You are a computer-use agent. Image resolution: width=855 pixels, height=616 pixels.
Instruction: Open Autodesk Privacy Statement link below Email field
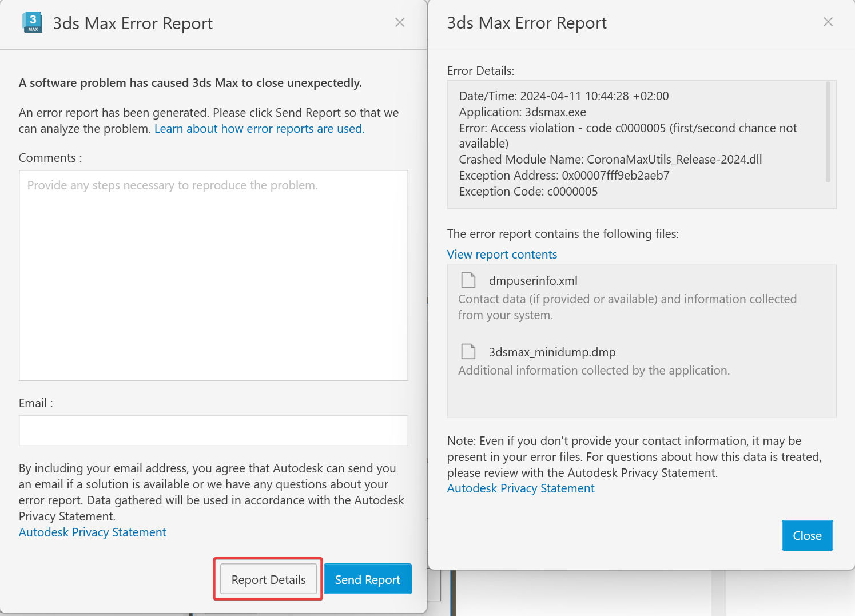[93, 532]
